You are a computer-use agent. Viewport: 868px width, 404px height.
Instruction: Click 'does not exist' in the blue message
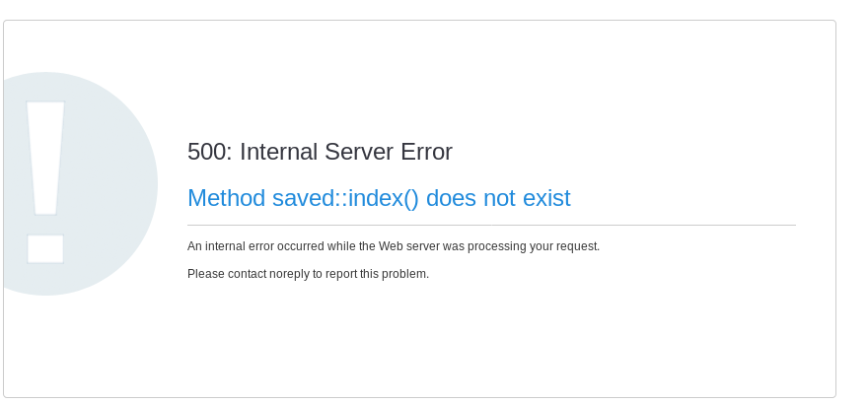[498, 198]
